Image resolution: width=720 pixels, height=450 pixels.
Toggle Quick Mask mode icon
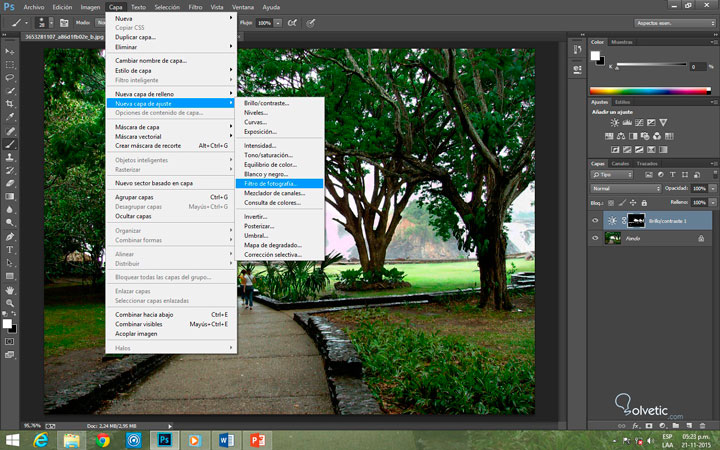10,342
